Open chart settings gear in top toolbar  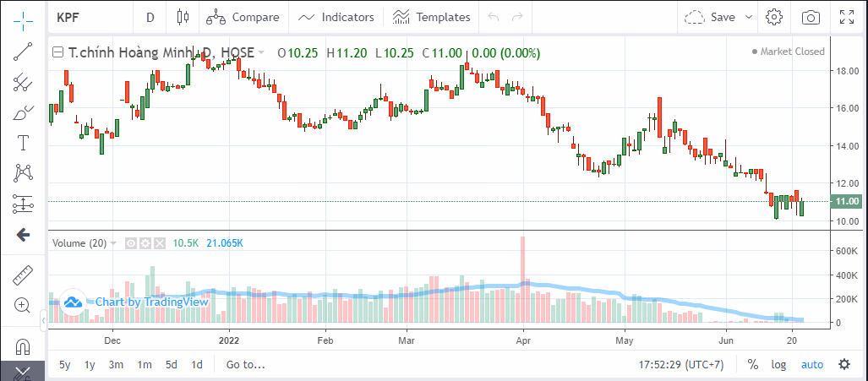(x=773, y=17)
